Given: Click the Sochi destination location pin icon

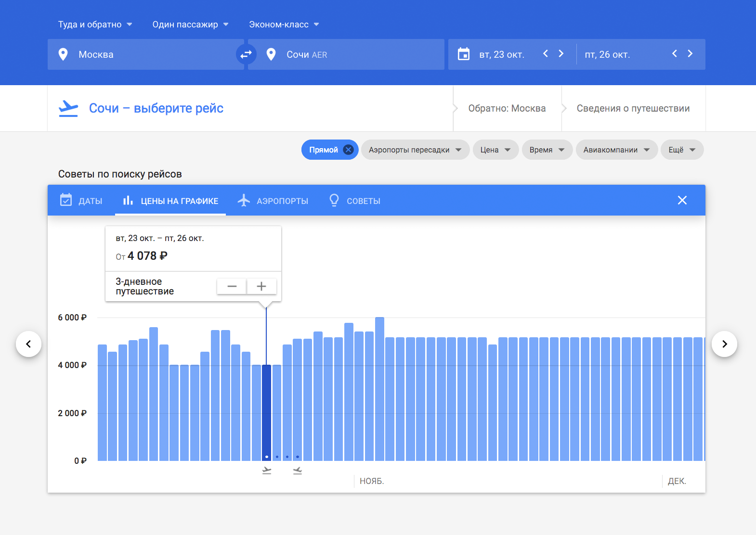Looking at the screenshot, I should pyautogui.click(x=271, y=54).
